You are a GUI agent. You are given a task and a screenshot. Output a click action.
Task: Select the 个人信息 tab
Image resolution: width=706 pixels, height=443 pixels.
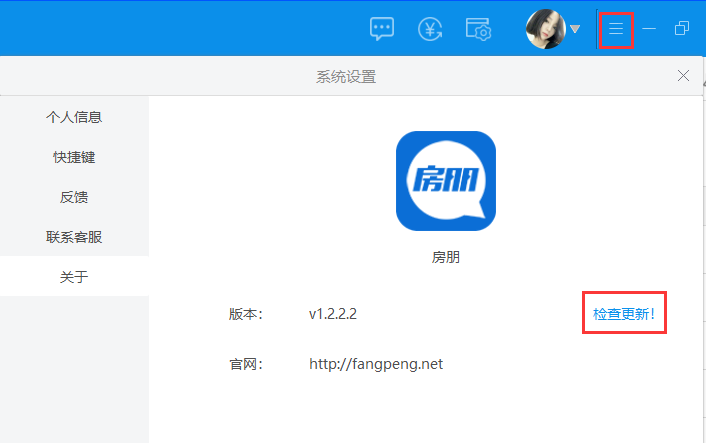click(74, 117)
